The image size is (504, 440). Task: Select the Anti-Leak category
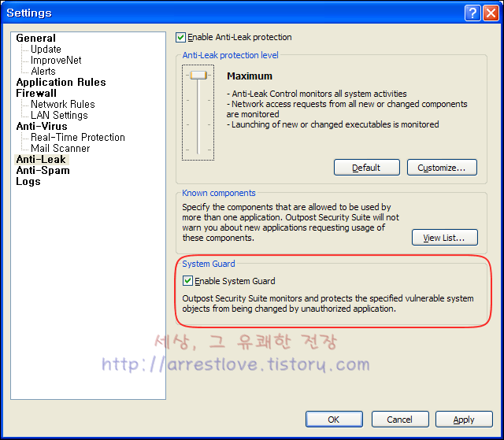coord(41,159)
